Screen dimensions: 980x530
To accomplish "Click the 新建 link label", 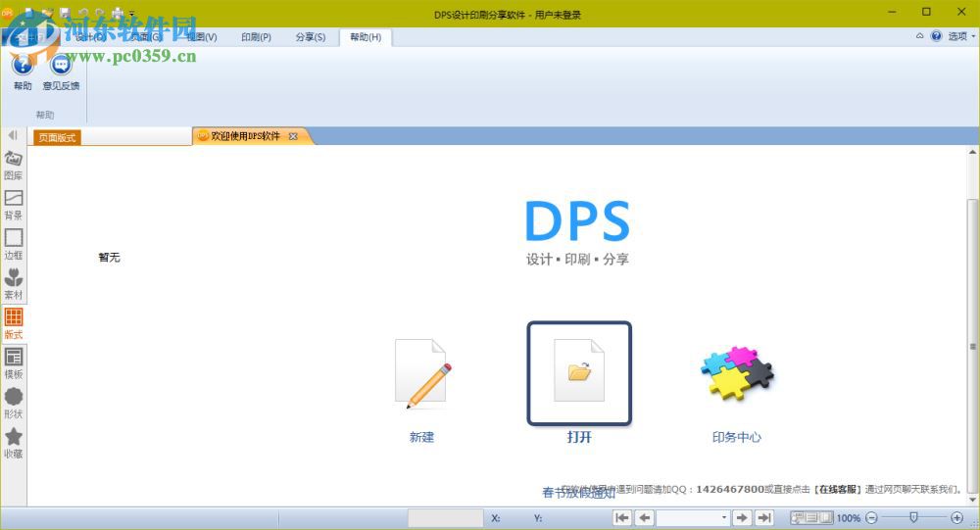I will (x=421, y=437).
